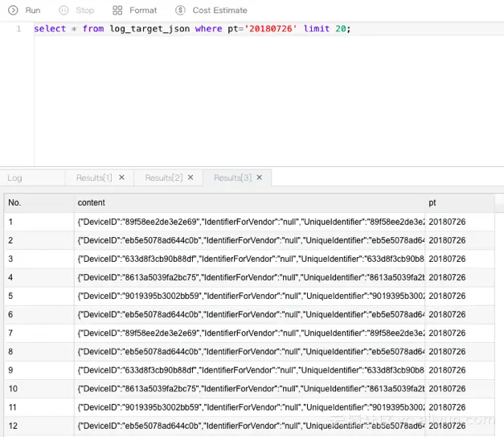Close the Results[2] tab
504x437 pixels.
[191, 178]
